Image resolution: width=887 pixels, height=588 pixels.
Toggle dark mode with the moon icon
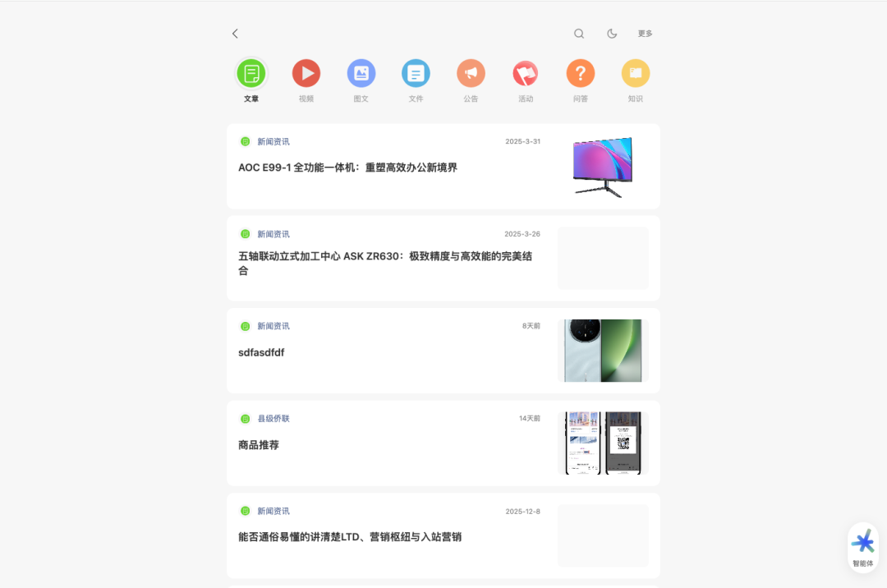(612, 34)
